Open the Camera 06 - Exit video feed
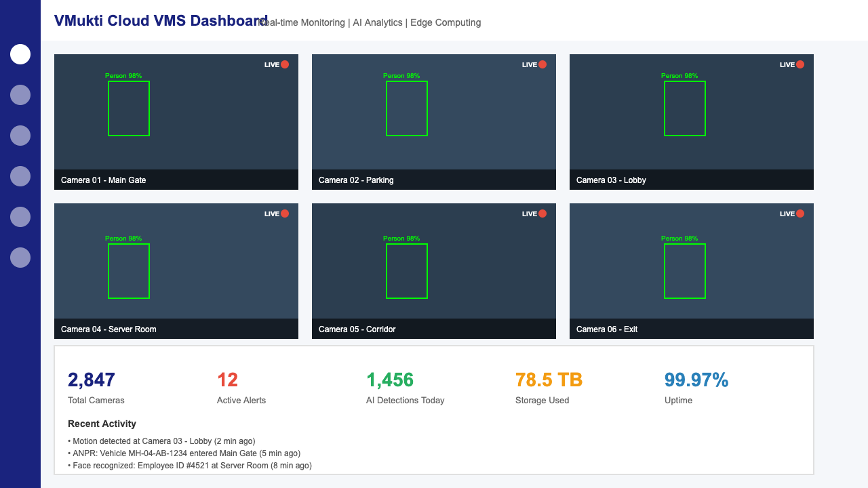The height and width of the screenshot is (488, 868). [692, 271]
